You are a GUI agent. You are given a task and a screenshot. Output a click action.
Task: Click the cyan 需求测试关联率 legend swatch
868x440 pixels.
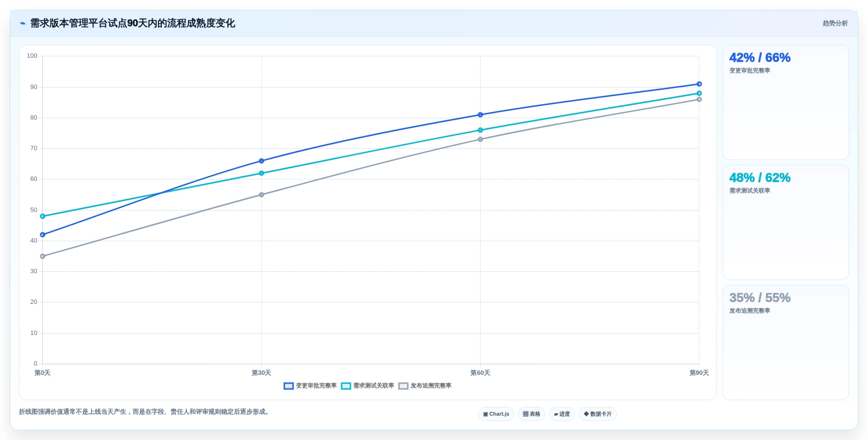(x=346, y=386)
